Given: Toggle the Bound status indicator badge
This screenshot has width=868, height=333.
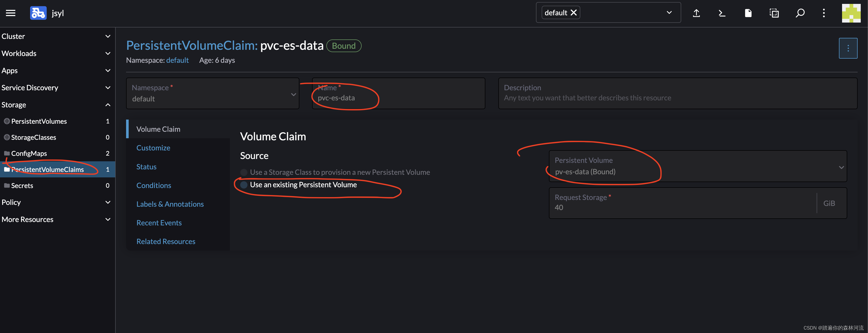Looking at the screenshot, I should coord(343,45).
